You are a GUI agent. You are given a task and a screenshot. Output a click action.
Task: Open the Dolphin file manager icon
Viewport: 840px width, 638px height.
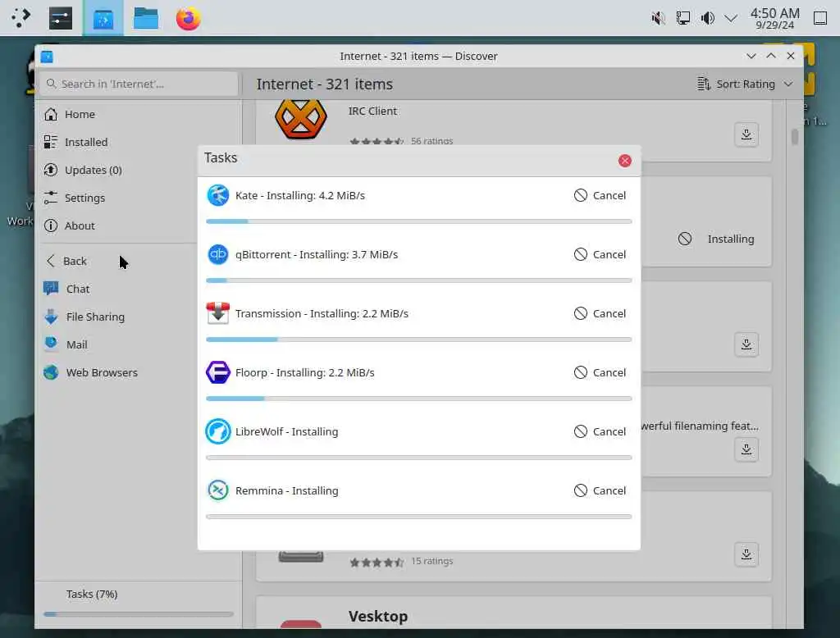[x=146, y=18]
